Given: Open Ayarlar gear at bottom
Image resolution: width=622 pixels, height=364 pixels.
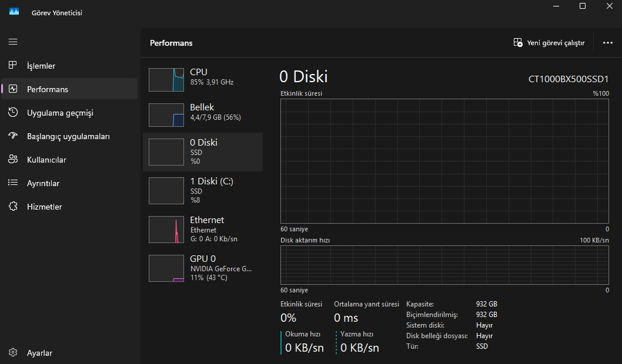Looking at the screenshot, I should (x=13, y=353).
